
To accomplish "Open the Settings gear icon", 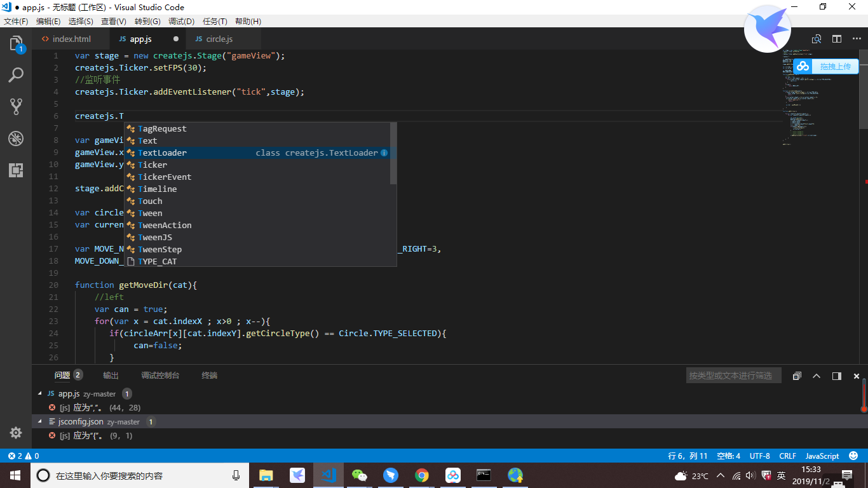I will click(16, 433).
